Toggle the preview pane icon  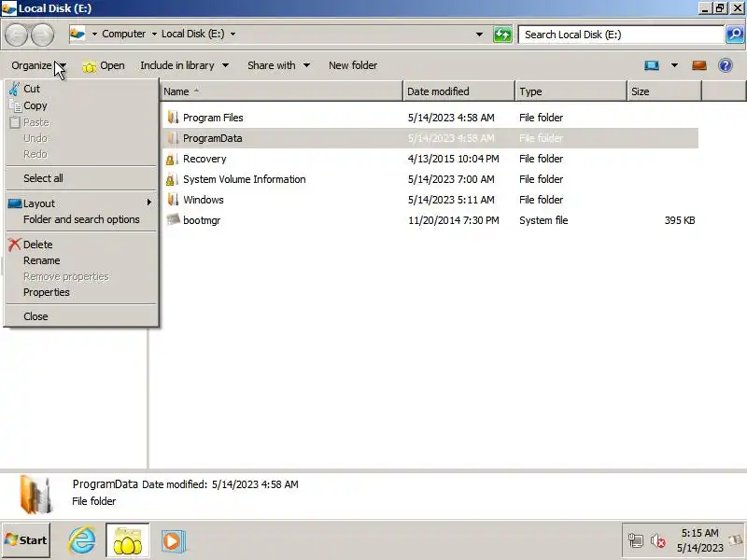click(x=698, y=65)
